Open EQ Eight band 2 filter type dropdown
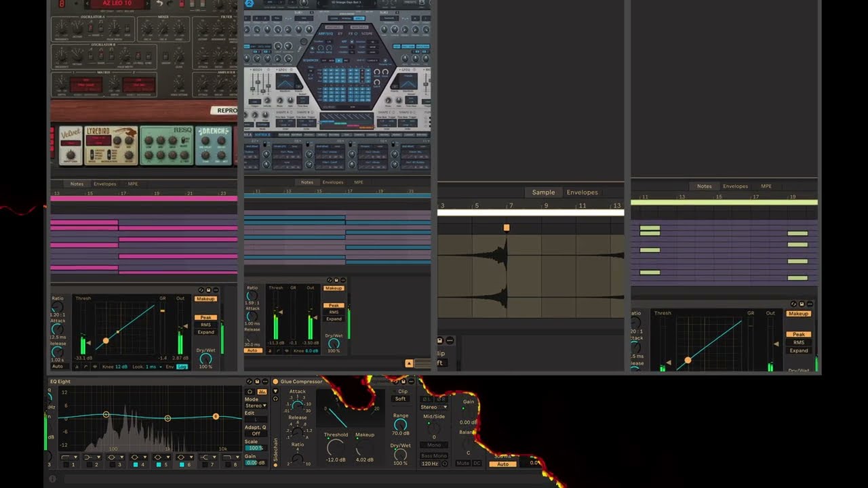 coord(91,457)
